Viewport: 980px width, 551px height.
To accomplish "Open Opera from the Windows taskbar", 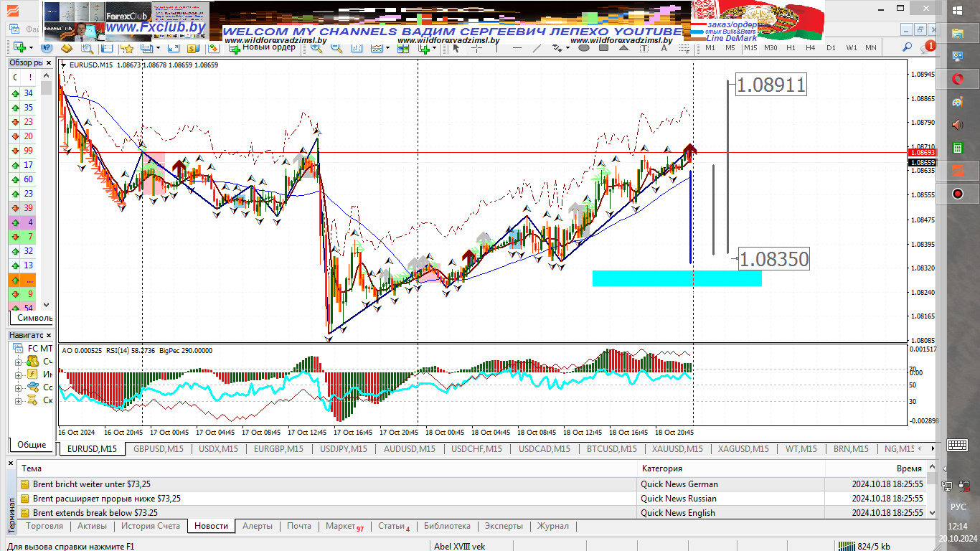I will pyautogui.click(x=958, y=79).
